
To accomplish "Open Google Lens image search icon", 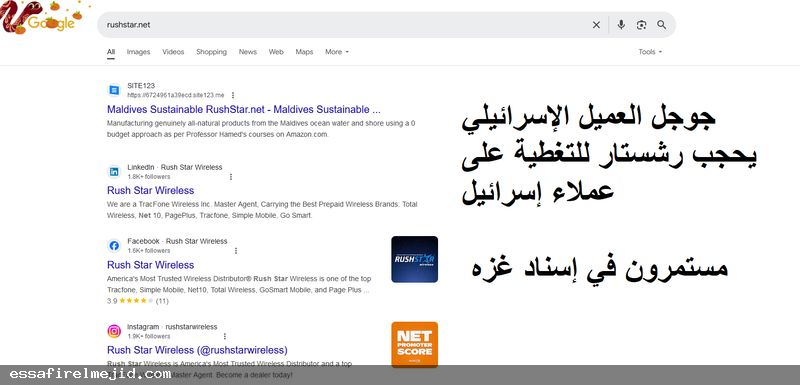I will tap(641, 24).
